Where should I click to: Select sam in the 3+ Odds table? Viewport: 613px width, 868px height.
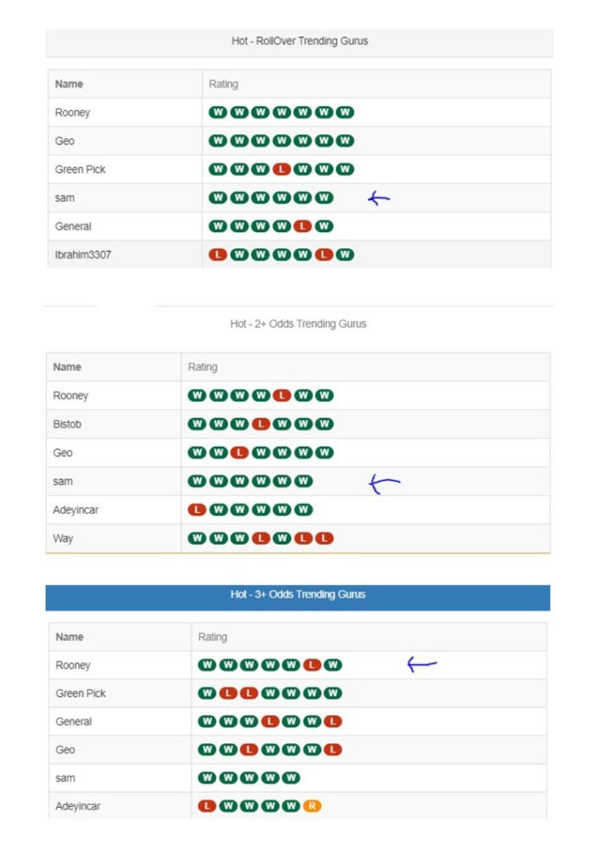click(64, 778)
